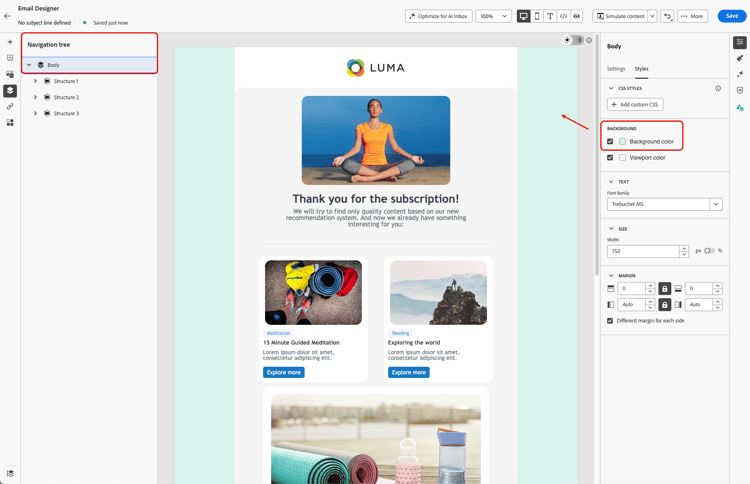The height and width of the screenshot is (484, 750).
Task: Click the info icon beside dark mode toggle
Action: (589, 40)
